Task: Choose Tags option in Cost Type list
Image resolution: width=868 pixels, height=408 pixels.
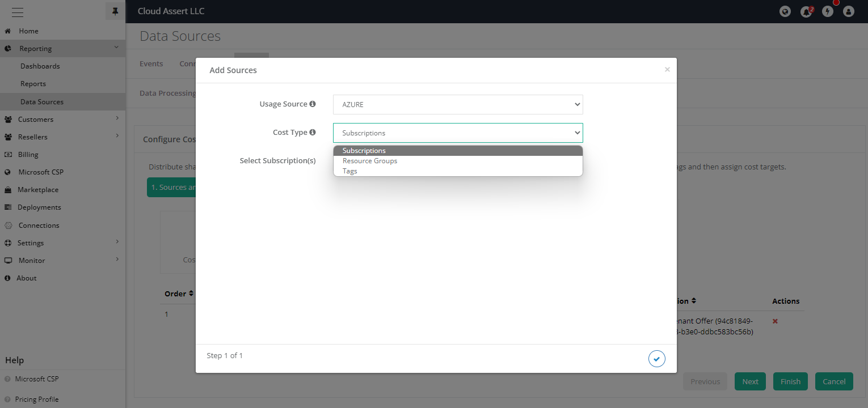Action: pyautogui.click(x=350, y=171)
